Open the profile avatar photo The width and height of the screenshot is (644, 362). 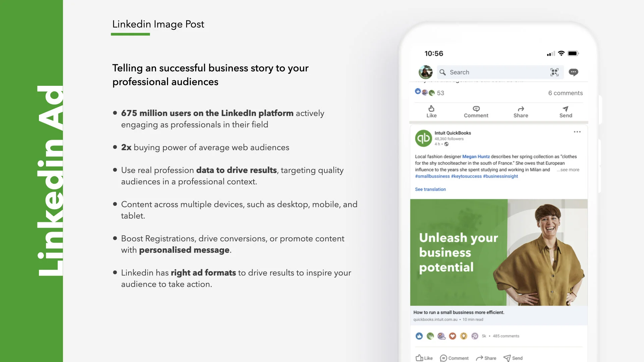coord(425,72)
